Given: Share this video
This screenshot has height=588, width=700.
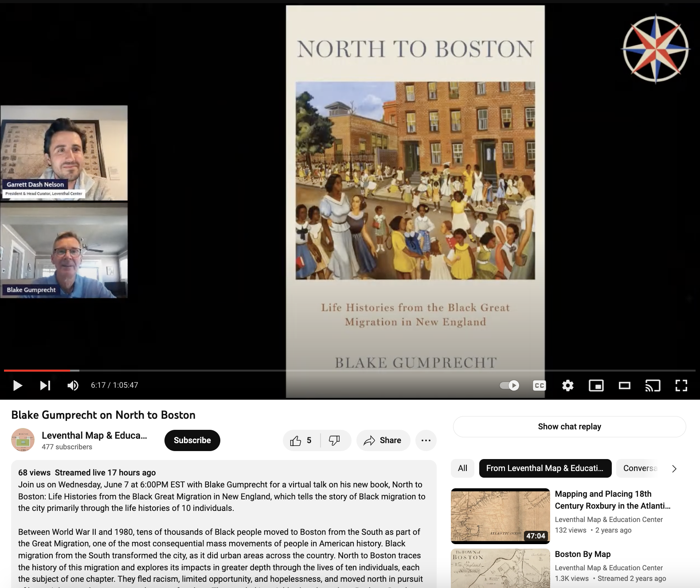Looking at the screenshot, I should coord(383,440).
